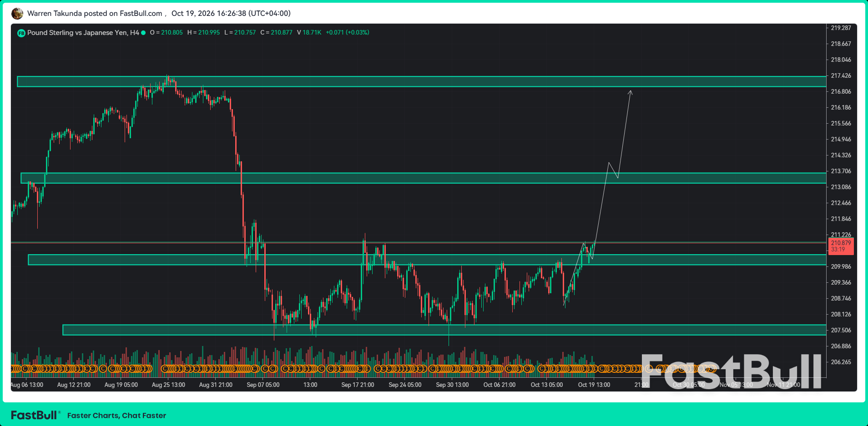
Task: Click the 219.287 price axis label
Action: tap(841, 28)
